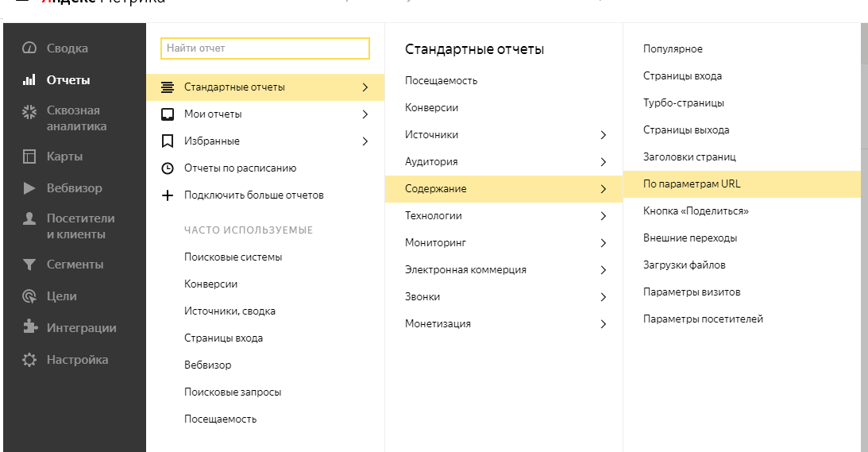Expand Мониторинг submenu arrow
The image size is (868, 452).
coord(604,243)
